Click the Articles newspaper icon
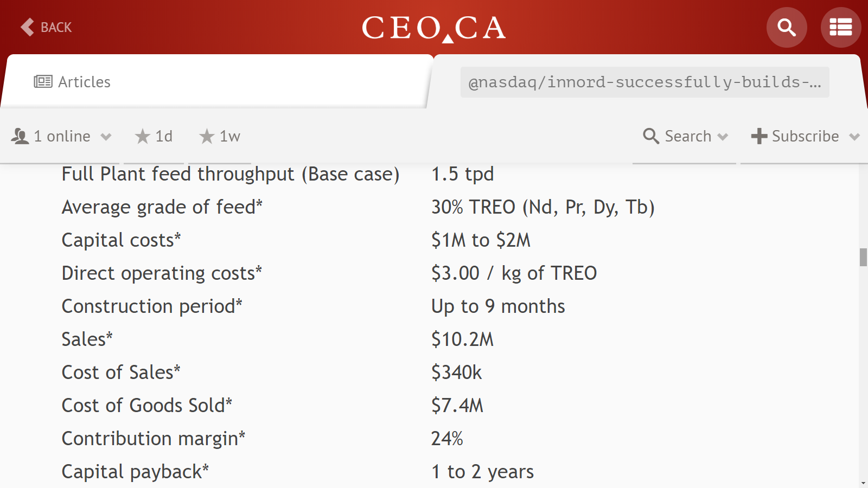868x488 pixels. [43, 82]
